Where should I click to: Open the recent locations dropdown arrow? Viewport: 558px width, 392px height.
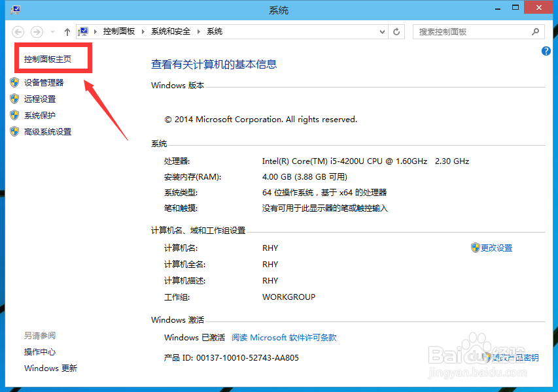coord(53,32)
